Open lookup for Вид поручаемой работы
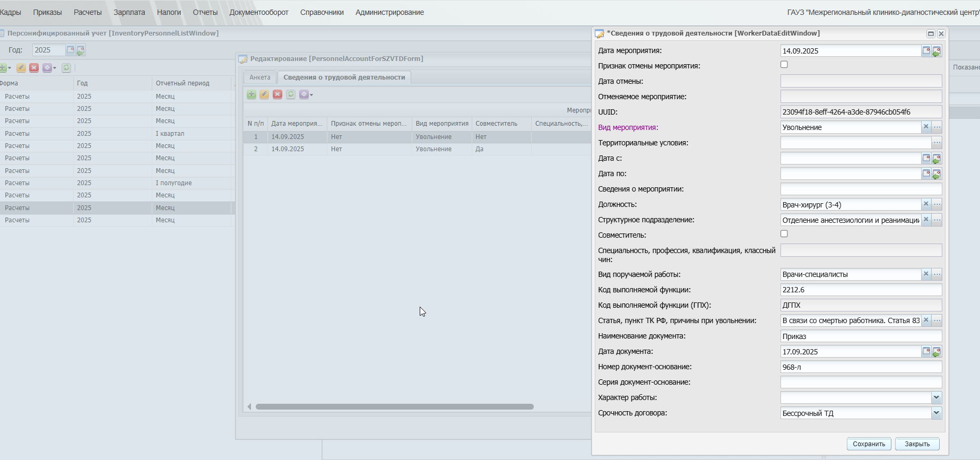The image size is (980, 460). tap(937, 274)
